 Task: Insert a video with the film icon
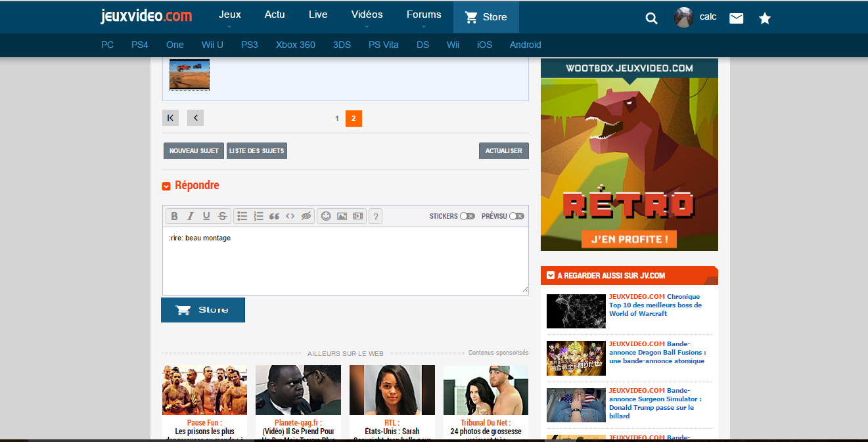click(x=357, y=216)
